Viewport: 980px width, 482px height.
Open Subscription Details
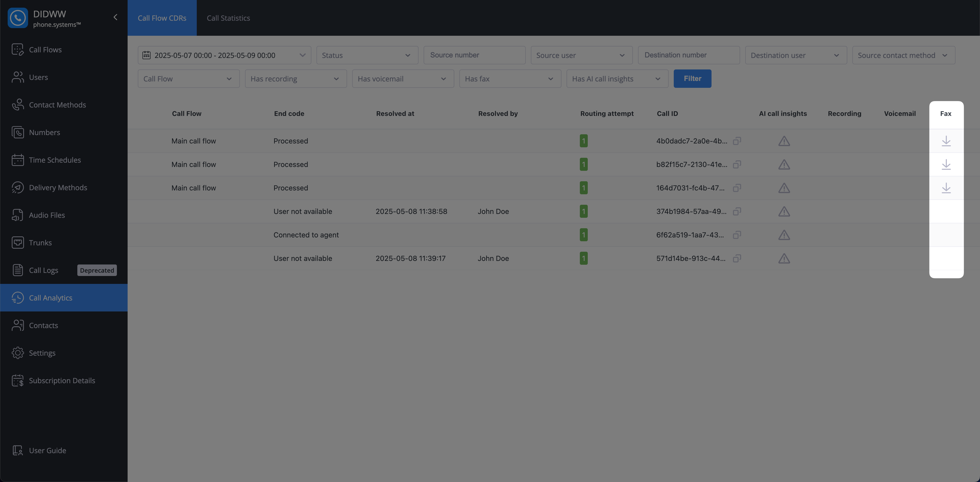click(x=64, y=380)
